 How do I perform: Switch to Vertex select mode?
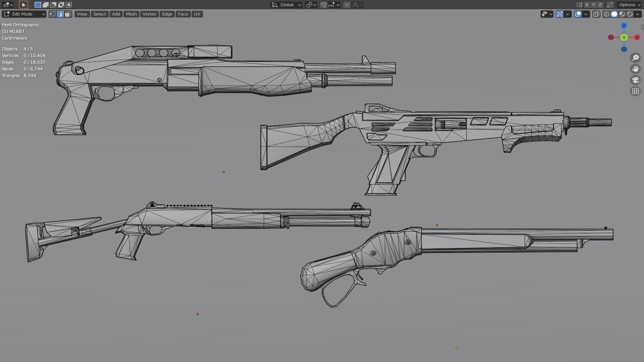(x=53, y=14)
